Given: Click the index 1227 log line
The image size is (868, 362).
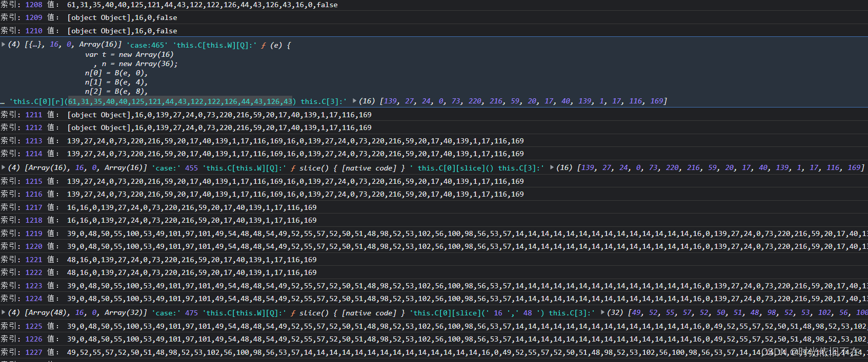Looking at the screenshot, I should pyautogui.click(x=434, y=352).
